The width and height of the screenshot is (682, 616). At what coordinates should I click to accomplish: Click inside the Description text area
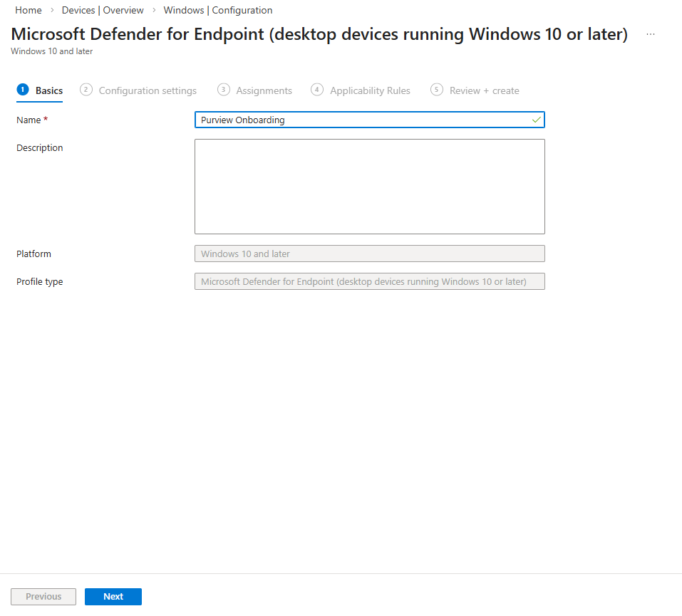click(x=369, y=187)
